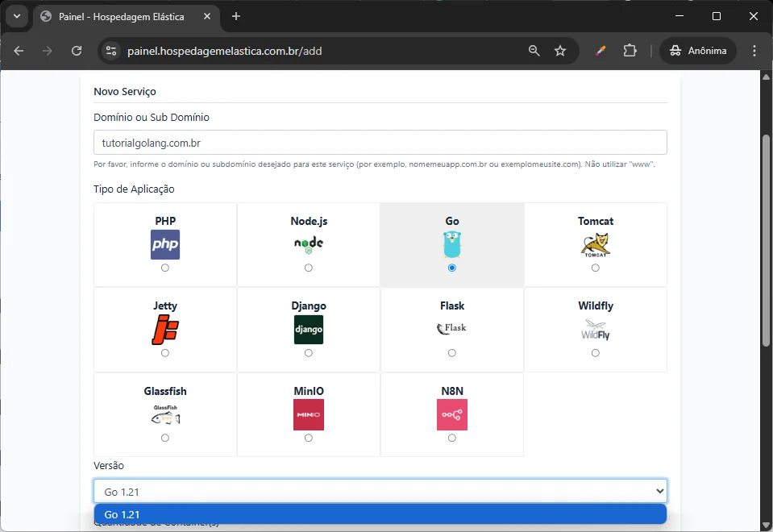This screenshot has width=773, height=532.
Task: Select the Flask radio button
Action: 452,353
